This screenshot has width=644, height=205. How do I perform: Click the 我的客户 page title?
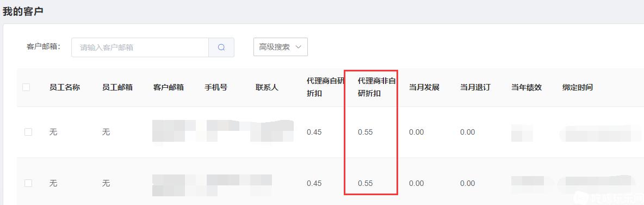tap(23, 11)
